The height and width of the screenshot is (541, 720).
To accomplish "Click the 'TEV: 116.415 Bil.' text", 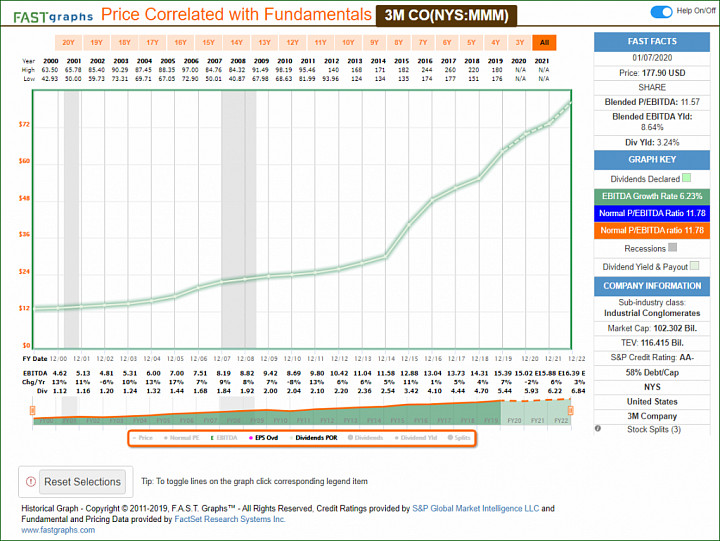I will 652,343.
